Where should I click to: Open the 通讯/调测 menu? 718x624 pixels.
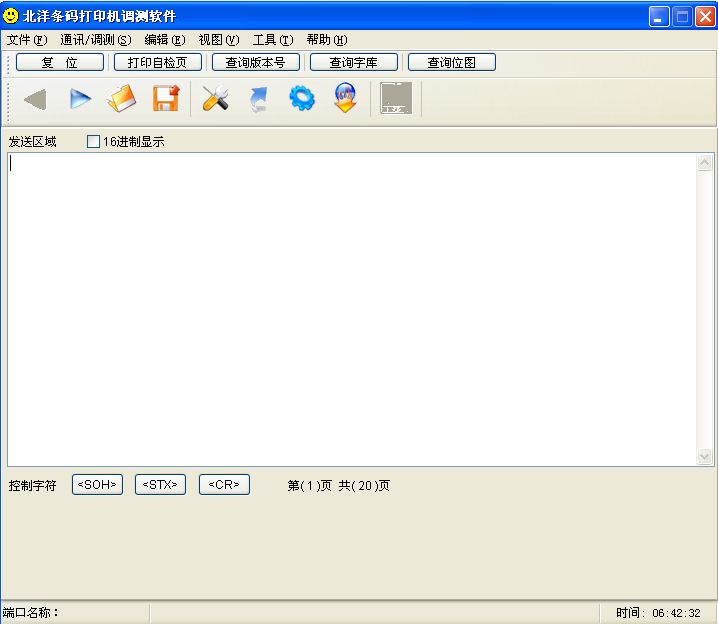click(95, 40)
